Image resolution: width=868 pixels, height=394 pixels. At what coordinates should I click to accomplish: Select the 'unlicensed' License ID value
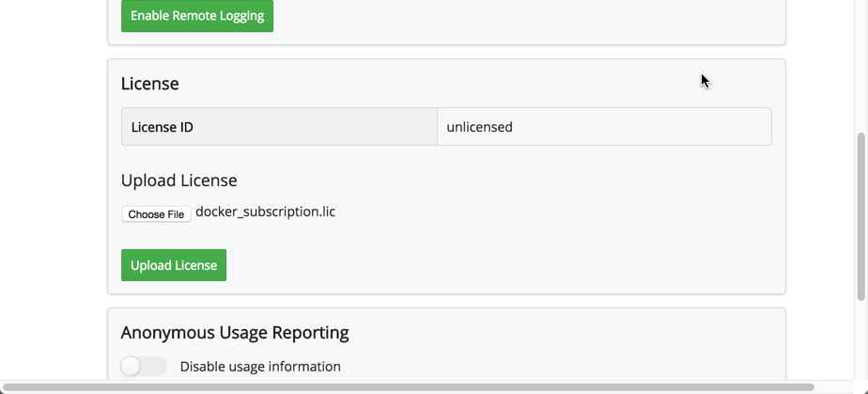pos(479,127)
